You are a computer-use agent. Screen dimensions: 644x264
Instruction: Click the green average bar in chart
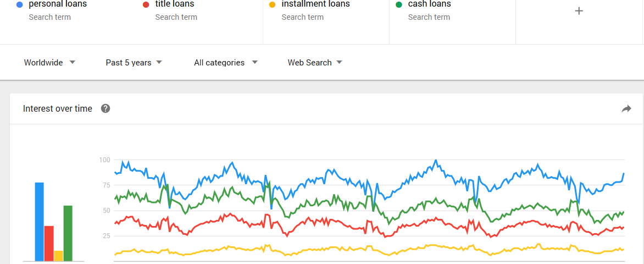[68, 233]
